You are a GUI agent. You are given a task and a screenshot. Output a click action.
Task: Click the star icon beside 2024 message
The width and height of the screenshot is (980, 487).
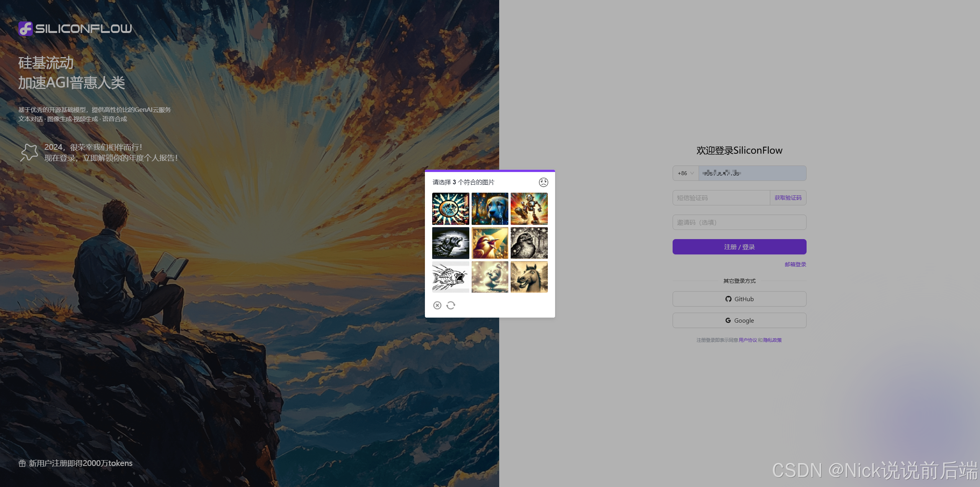[x=29, y=152]
